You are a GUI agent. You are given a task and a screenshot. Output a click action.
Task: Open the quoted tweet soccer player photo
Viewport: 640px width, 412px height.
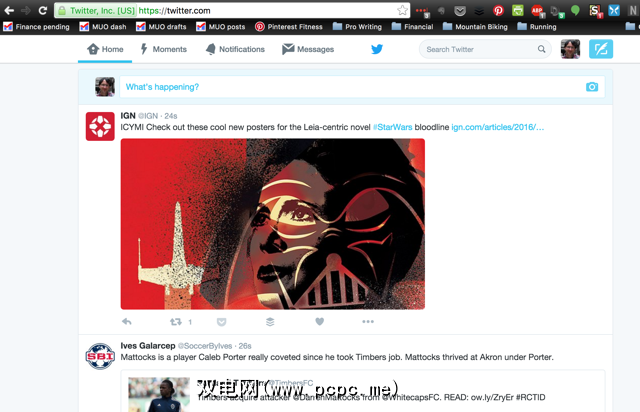159,394
